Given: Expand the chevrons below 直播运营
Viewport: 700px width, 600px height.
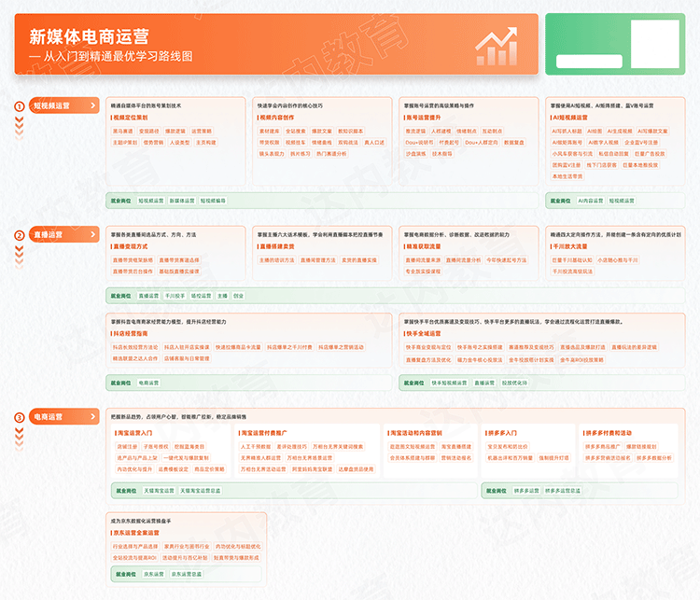Looking at the screenshot, I should pos(19,255).
